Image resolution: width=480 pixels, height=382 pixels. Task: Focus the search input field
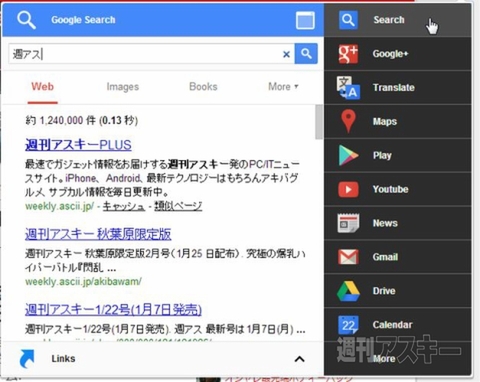[152, 54]
